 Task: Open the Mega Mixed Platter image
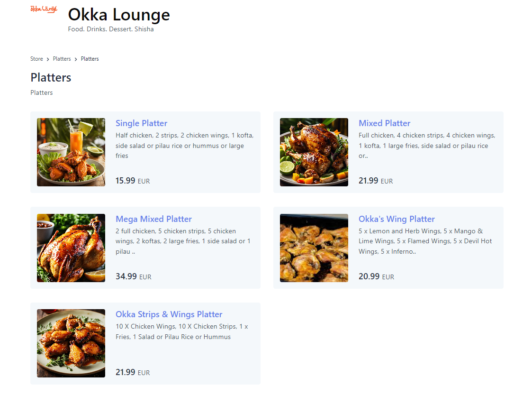click(x=71, y=248)
